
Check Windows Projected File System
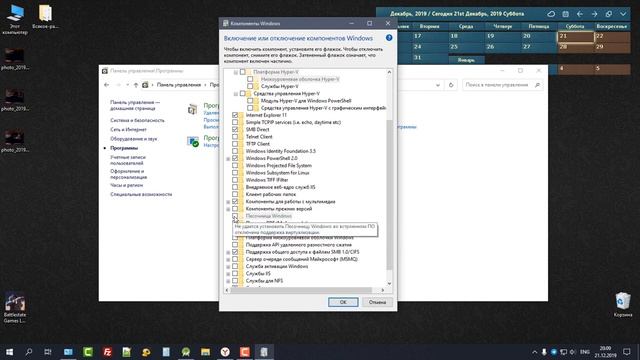coord(235,166)
